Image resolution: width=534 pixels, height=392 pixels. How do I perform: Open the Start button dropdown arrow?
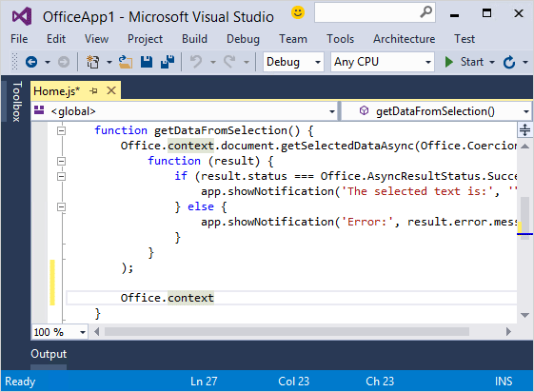492,62
